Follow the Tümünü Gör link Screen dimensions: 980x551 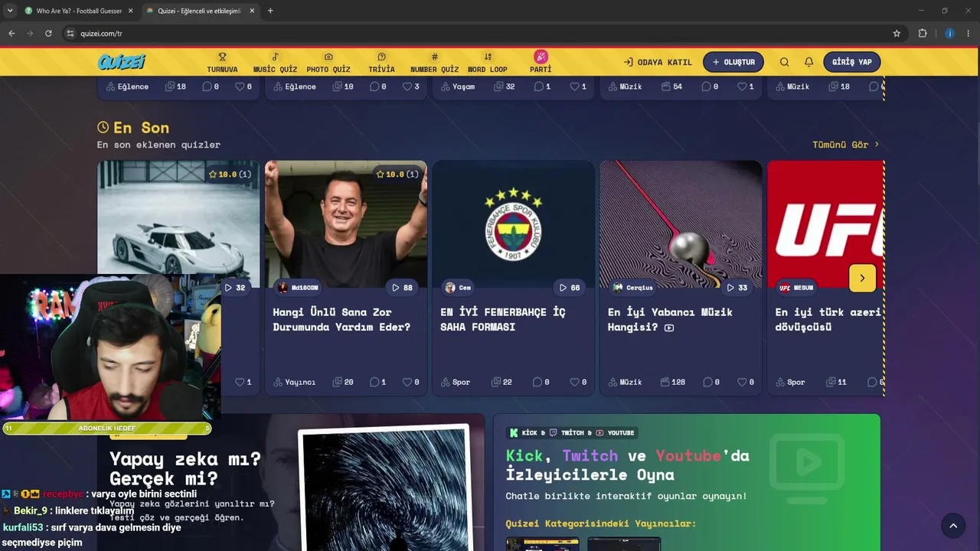[x=846, y=145]
